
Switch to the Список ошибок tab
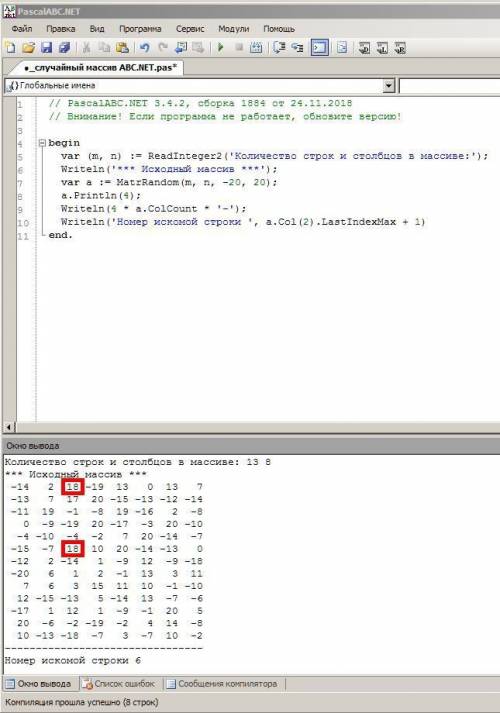pyautogui.click(x=119, y=683)
